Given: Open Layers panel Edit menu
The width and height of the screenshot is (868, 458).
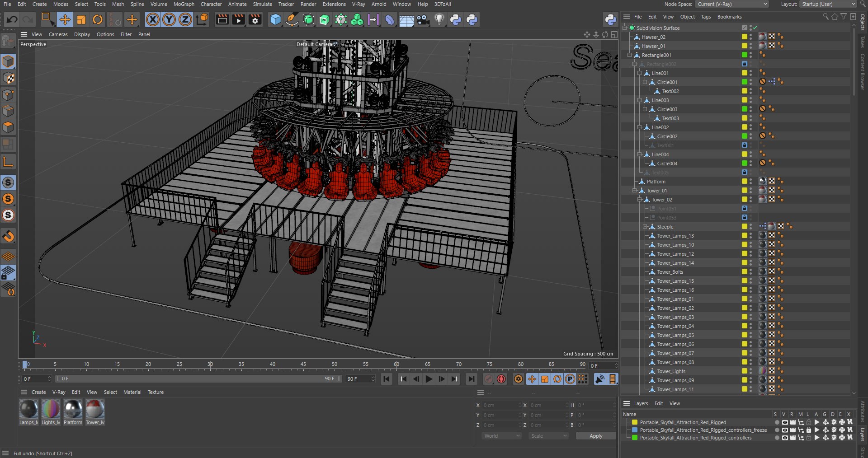Looking at the screenshot, I should tap(659, 403).
